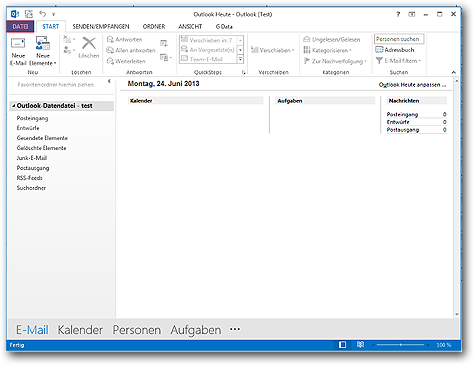Click zoom in plus button

click(x=428, y=345)
